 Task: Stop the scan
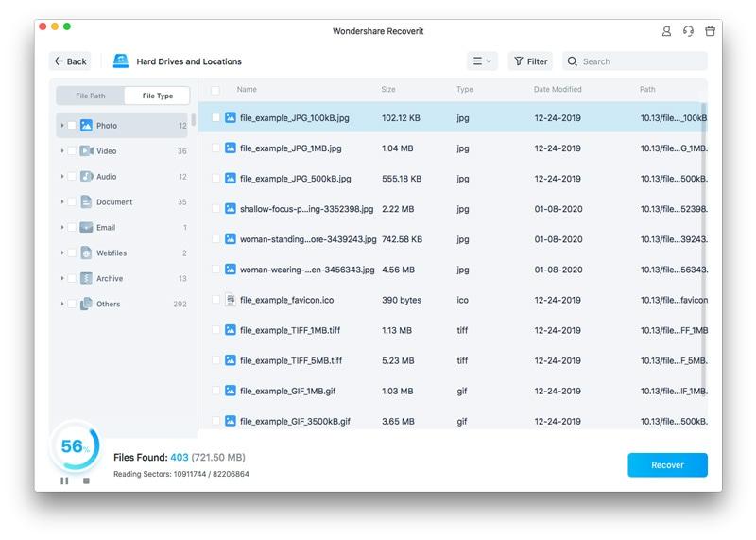(86, 480)
